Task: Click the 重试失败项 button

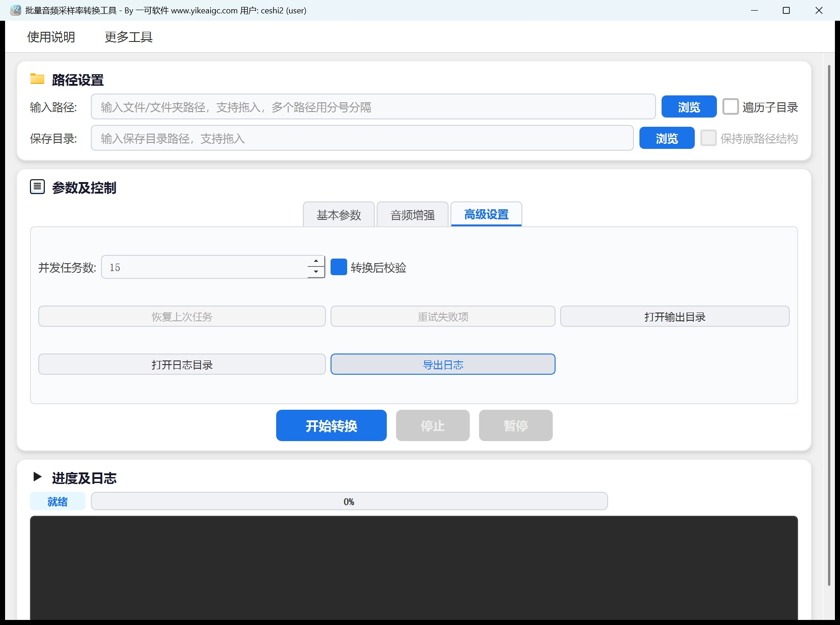Action: pyautogui.click(x=443, y=316)
